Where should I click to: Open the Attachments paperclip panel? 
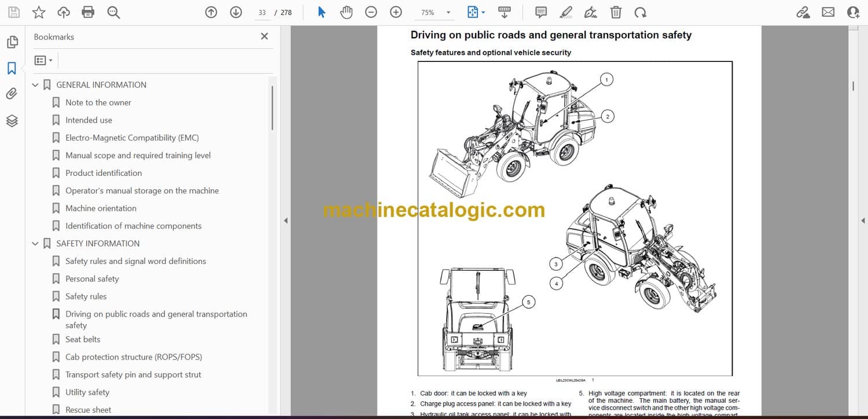[12, 94]
